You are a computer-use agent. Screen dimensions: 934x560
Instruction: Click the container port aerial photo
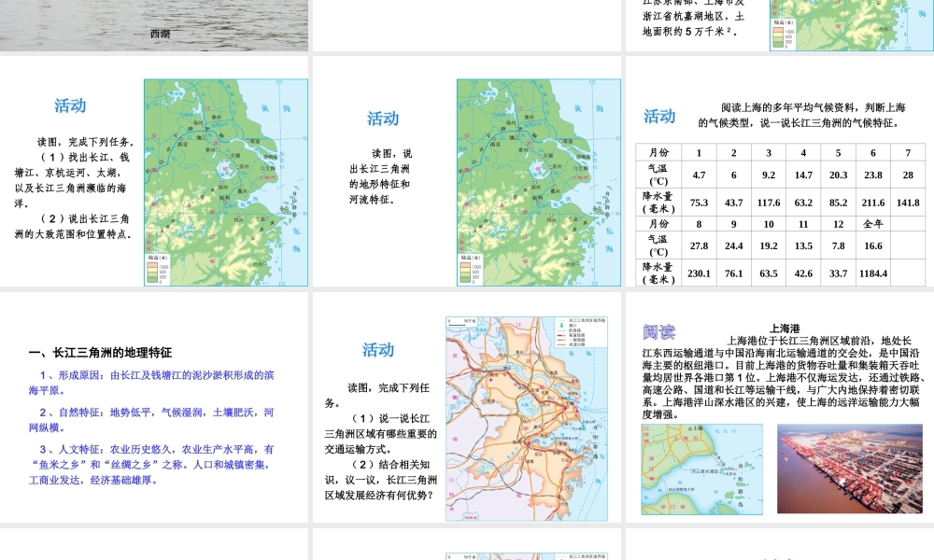pos(849,469)
